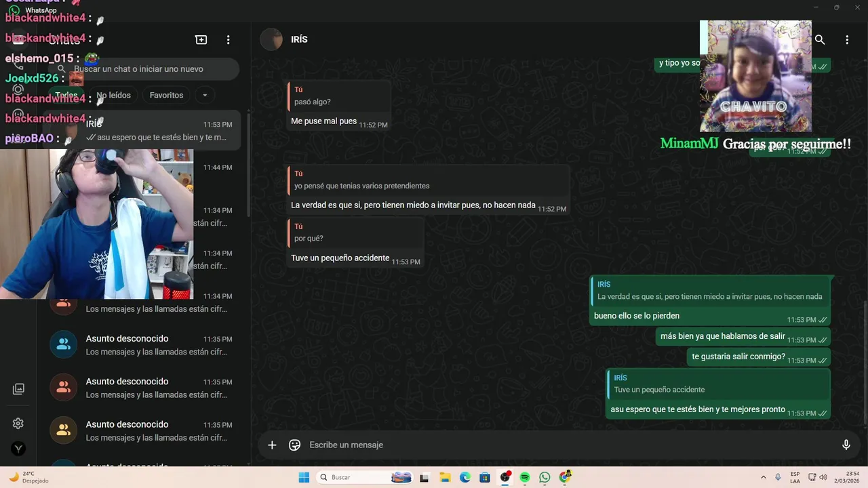Open the chats list options menu
The width and height of the screenshot is (868, 488).
229,40
